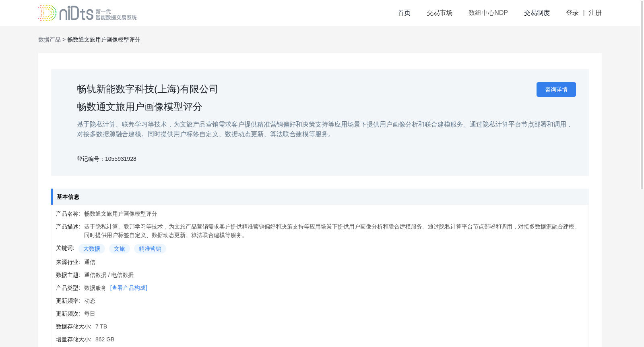Click the gray product summary paragraph in header

(325, 129)
